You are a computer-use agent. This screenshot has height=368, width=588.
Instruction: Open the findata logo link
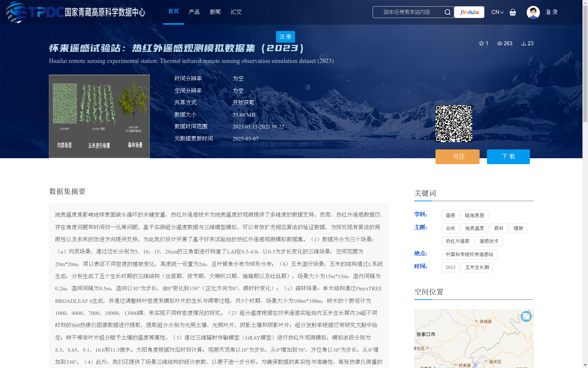coord(469,12)
